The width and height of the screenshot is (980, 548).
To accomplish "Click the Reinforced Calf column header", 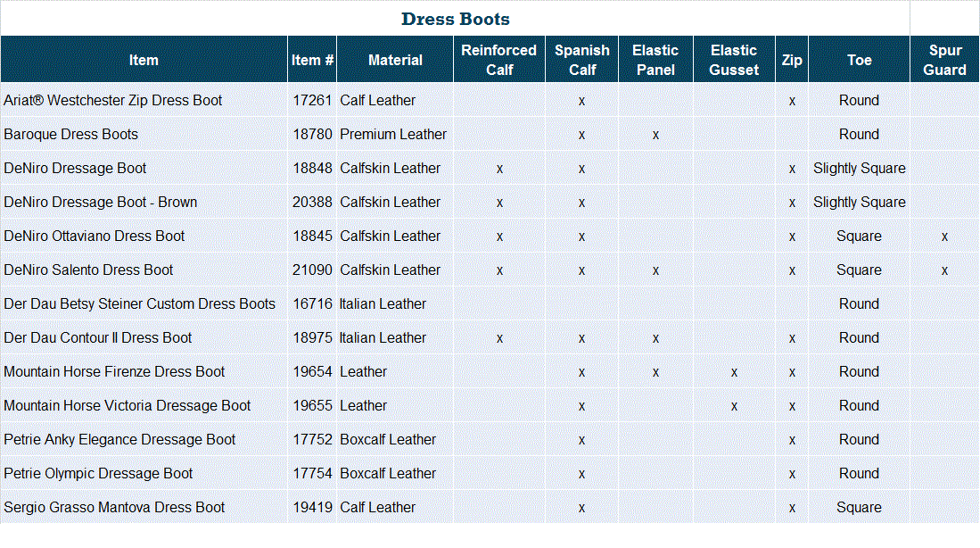I will click(x=499, y=60).
